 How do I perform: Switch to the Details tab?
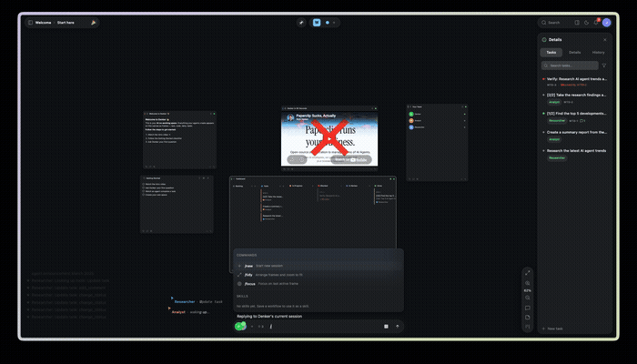tap(574, 53)
